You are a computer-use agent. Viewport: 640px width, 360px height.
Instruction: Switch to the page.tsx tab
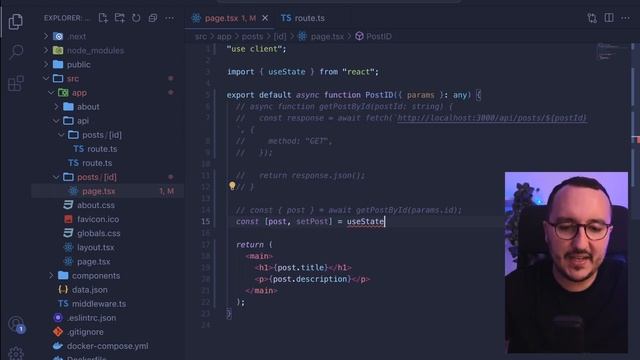pos(230,18)
